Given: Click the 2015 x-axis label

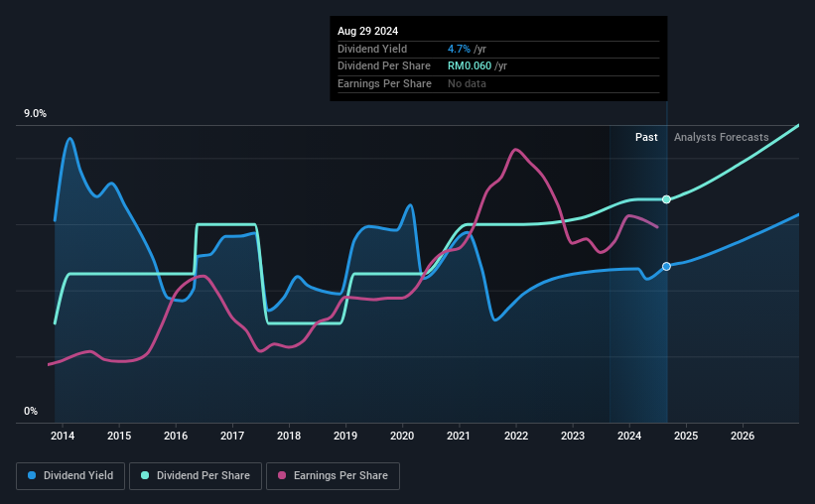Looking at the screenshot, I should (x=119, y=436).
